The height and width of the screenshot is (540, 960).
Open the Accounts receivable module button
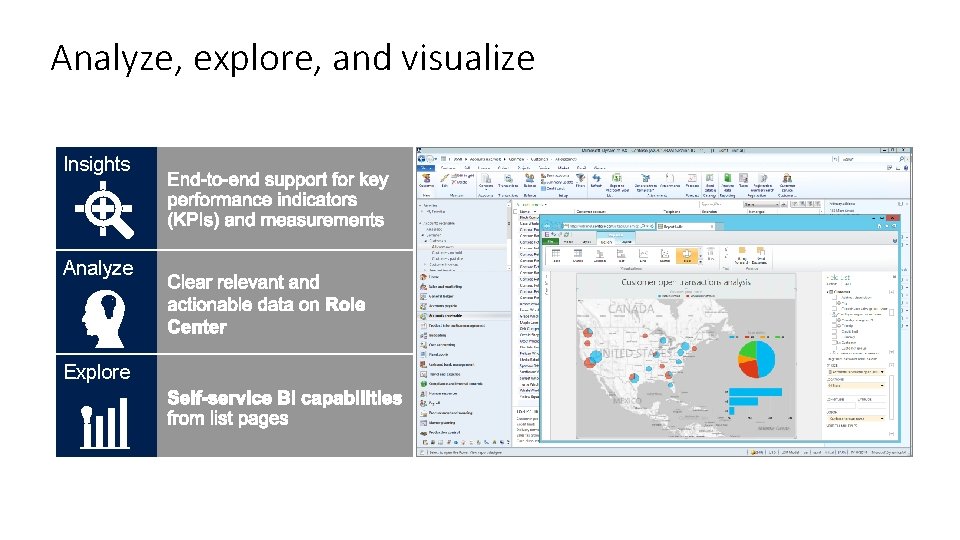(464, 316)
